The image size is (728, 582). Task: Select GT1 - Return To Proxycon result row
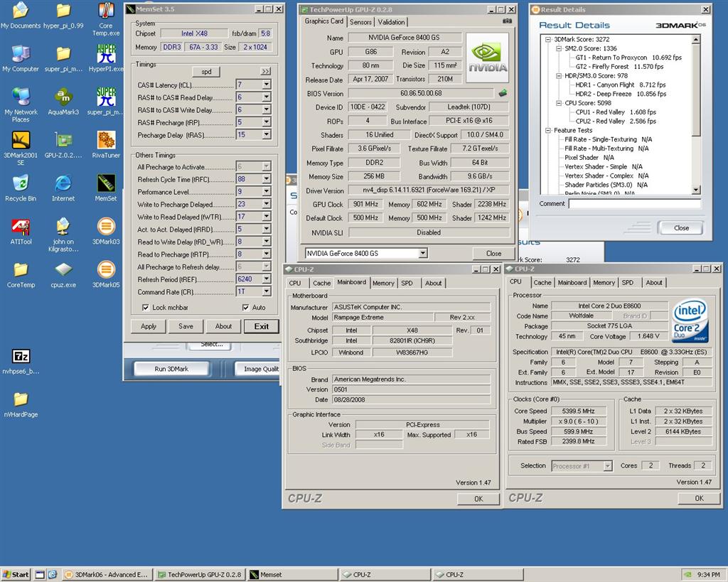(x=628, y=58)
